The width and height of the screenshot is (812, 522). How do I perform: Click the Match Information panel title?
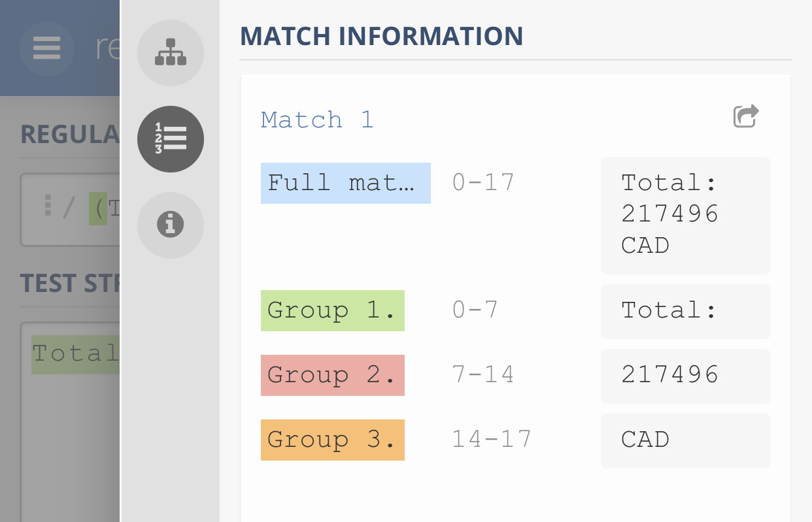pyautogui.click(x=381, y=35)
